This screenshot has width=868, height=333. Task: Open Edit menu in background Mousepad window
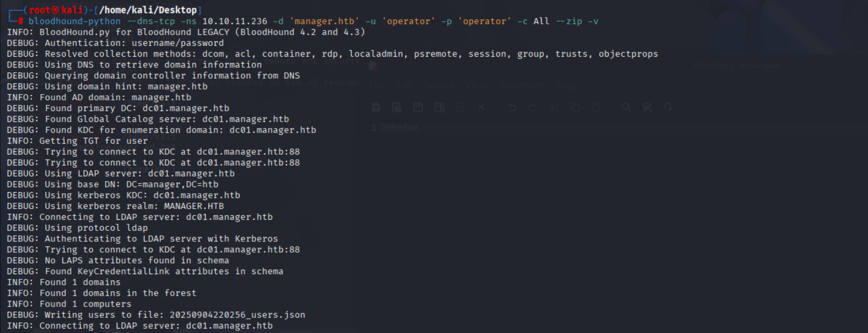point(404,86)
